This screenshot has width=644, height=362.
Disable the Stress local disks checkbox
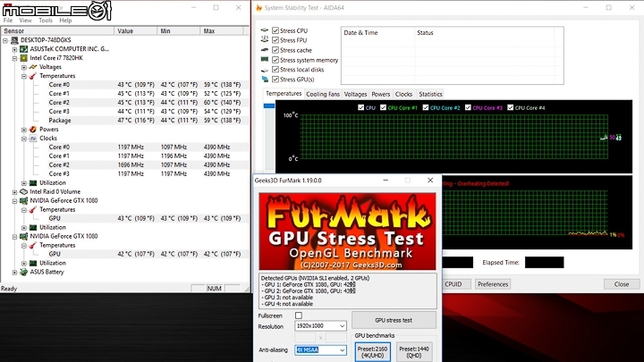[275, 70]
